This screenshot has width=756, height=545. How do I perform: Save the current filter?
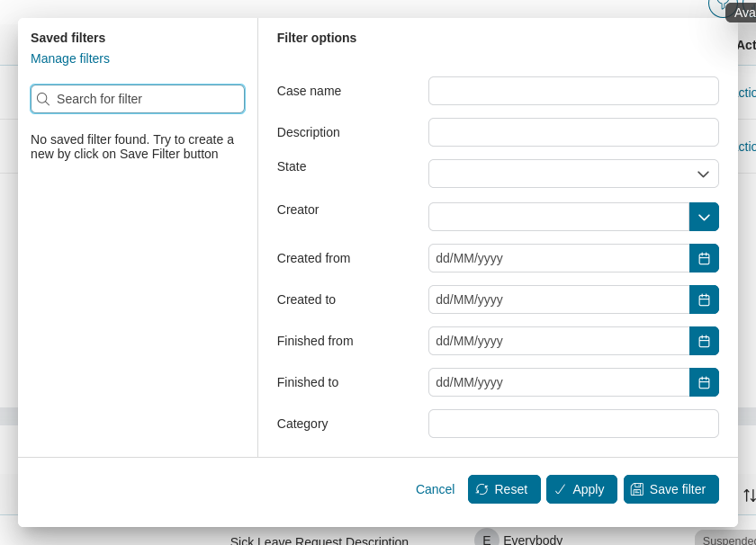(671, 489)
